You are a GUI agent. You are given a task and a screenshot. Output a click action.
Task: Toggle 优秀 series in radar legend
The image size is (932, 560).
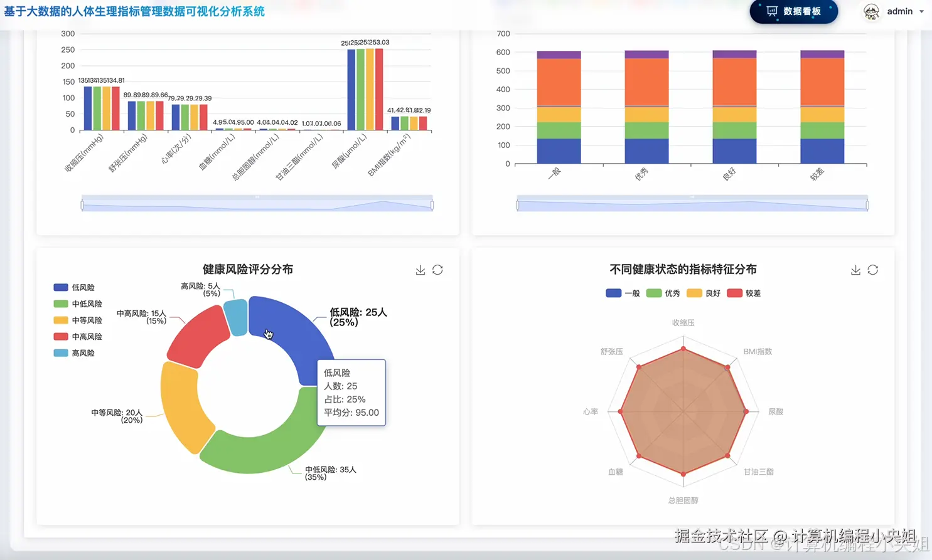[x=663, y=293]
